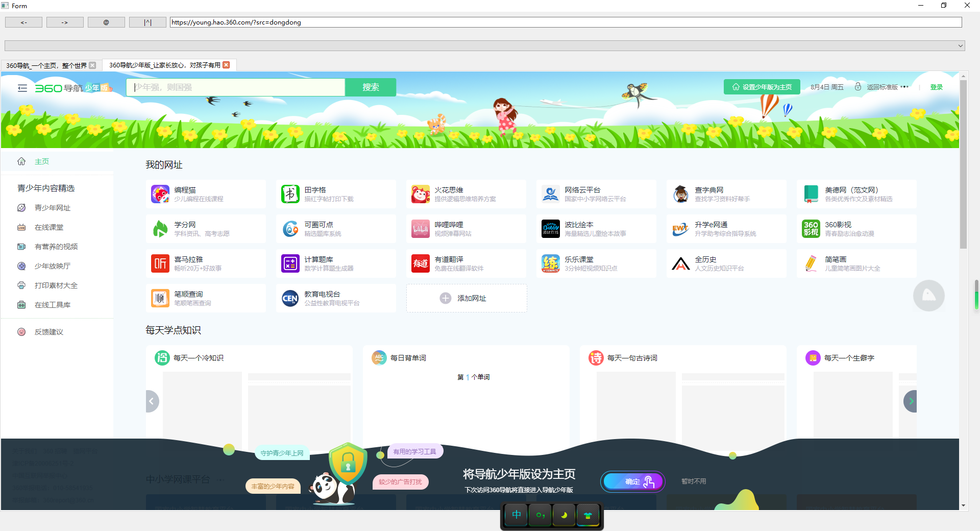Select 打印素材大全 in the sidebar

pos(57,285)
